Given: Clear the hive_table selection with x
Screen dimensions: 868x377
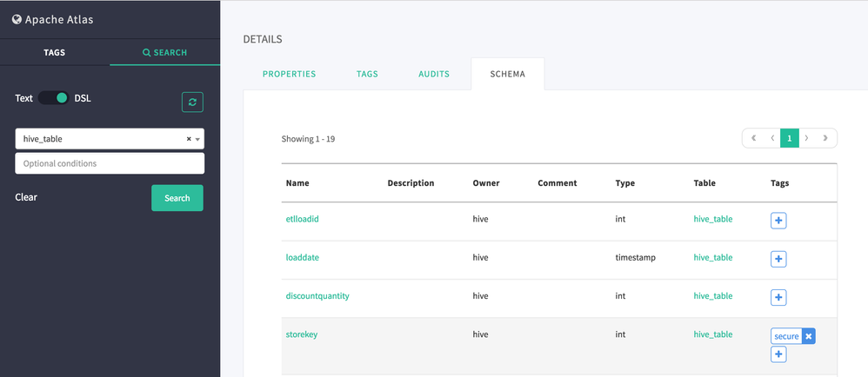Looking at the screenshot, I should pyautogui.click(x=189, y=139).
